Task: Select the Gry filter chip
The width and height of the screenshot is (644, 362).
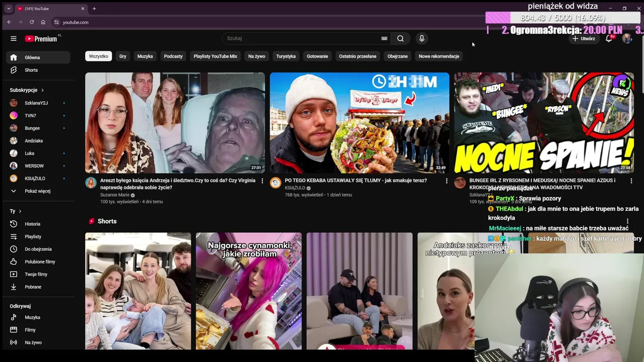Action: [x=123, y=56]
